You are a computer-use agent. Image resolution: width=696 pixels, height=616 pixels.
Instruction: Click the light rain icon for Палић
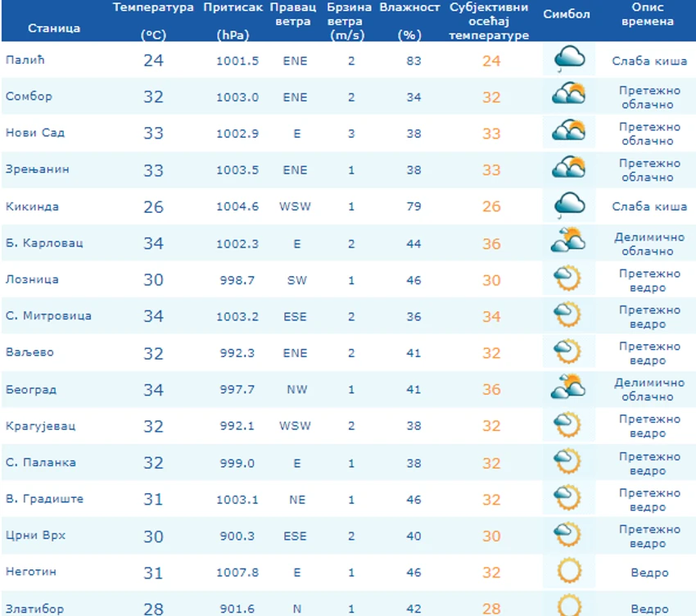(x=569, y=59)
